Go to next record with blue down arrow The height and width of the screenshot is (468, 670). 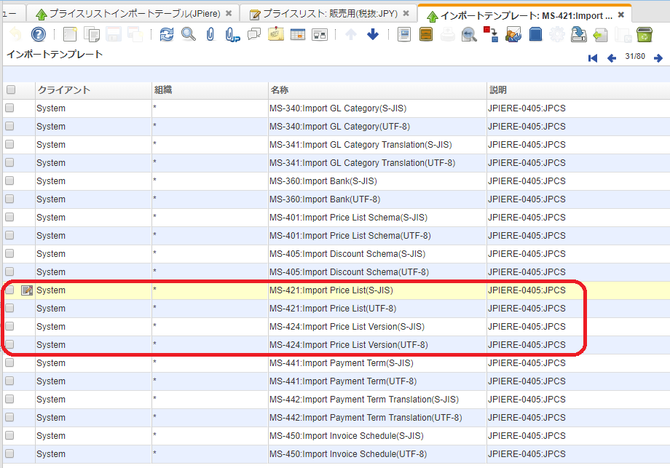[373, 34]
